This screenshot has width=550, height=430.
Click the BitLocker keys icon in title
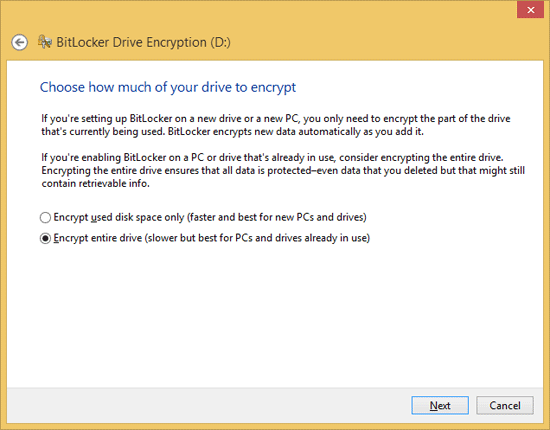point(45,42)
